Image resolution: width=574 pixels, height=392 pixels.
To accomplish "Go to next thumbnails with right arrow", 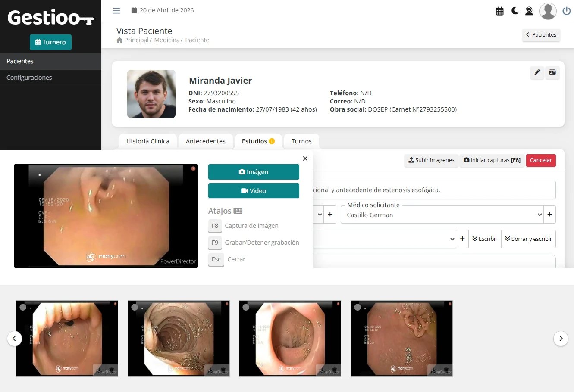I will point(561,339).
